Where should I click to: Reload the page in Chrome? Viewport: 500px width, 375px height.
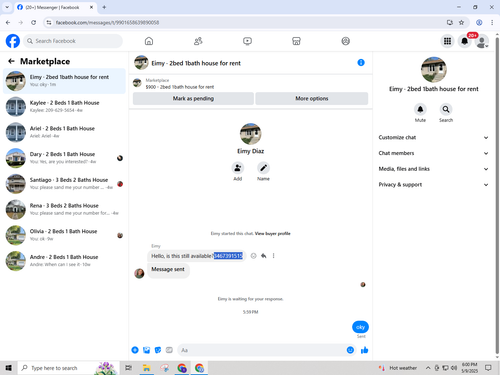tap(34, 22)
